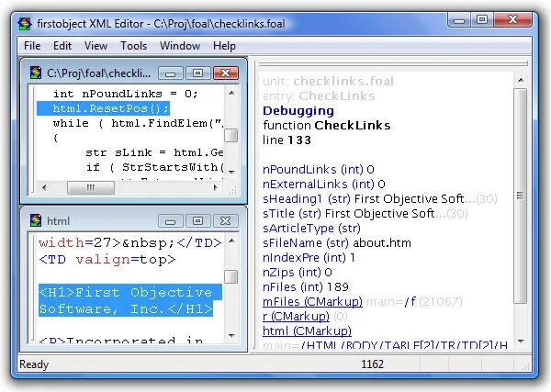The height and width of the screenshot is (392, 551).
Task: Open the Window menu
Action: point(180,46)
